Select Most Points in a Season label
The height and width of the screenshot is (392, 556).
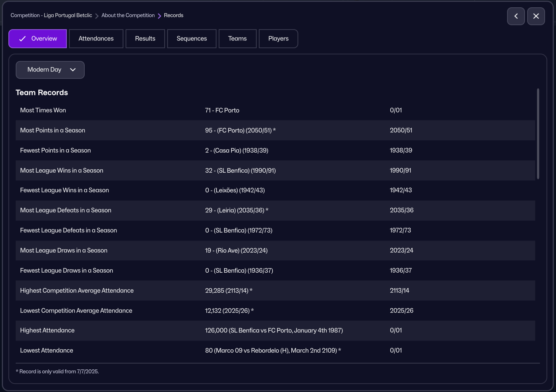tap(53, 130)
